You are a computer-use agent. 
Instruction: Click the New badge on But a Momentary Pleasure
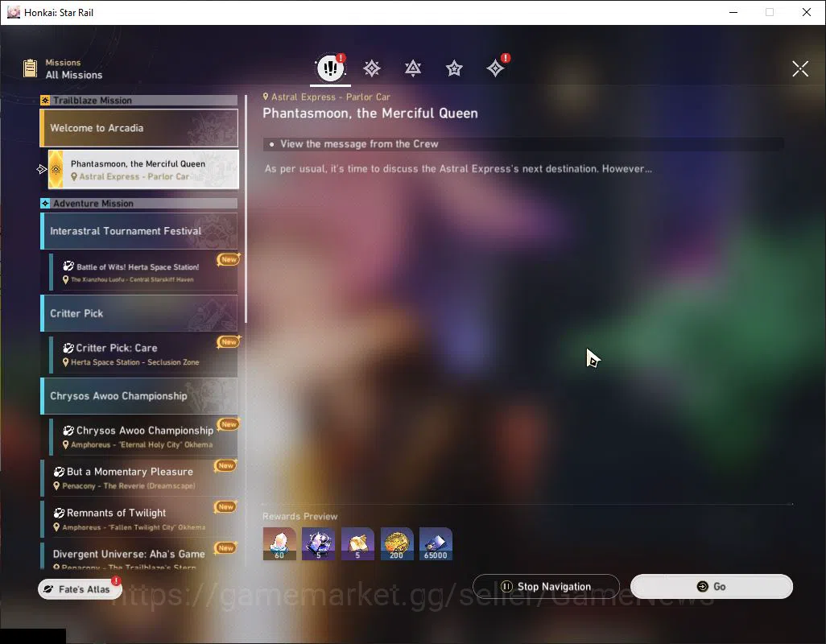225,465
